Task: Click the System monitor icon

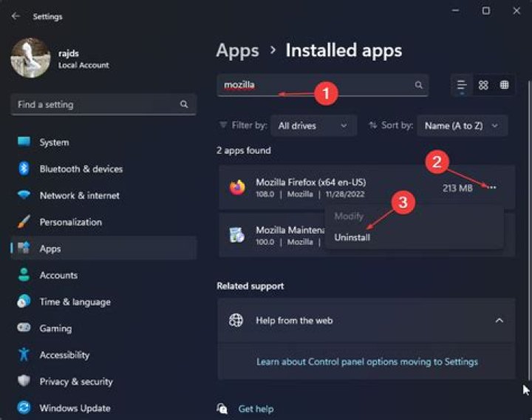Action: [x=24, y=141]
